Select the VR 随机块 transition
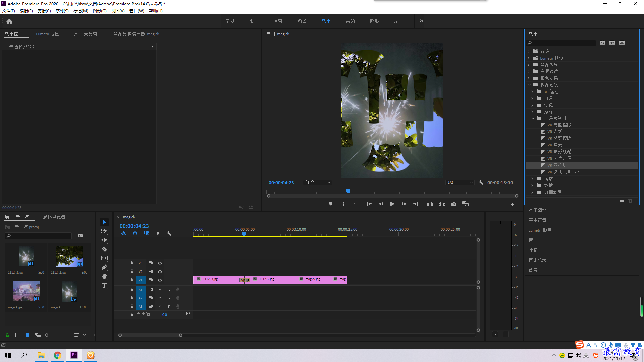The height and width of the screenshot is (362, 644). coord(557,165)
